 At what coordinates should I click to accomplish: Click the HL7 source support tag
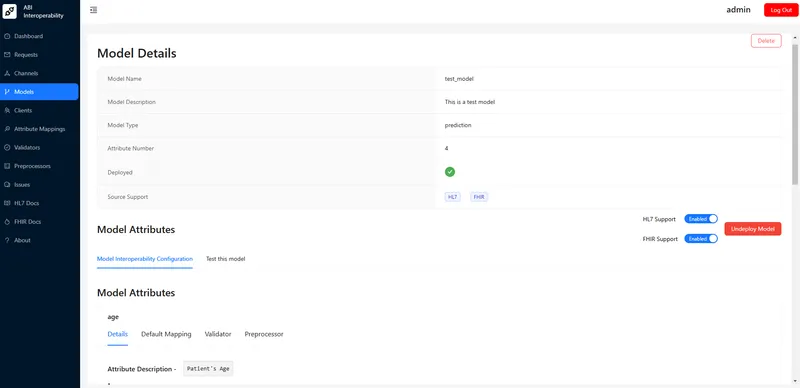pos(453,197)
